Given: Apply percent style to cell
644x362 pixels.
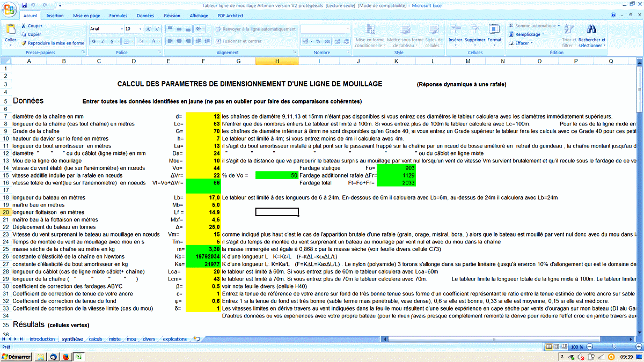Looking at the screenshot, I should point(318,41).
